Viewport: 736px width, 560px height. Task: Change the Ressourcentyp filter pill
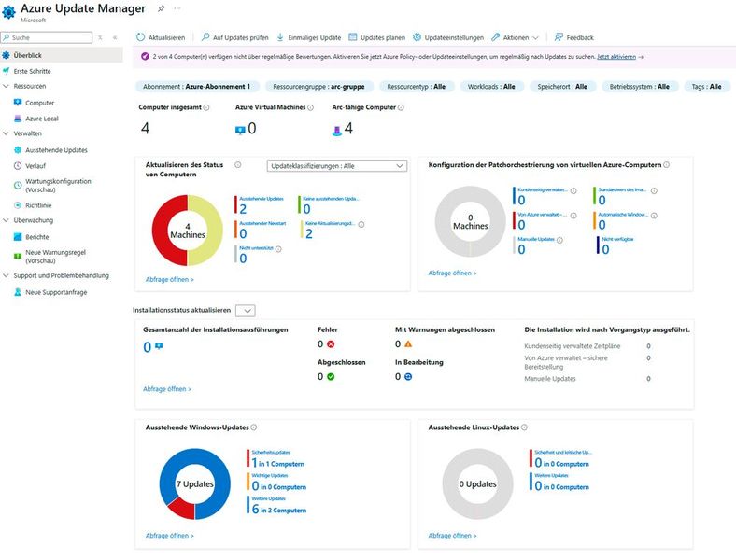416,87
